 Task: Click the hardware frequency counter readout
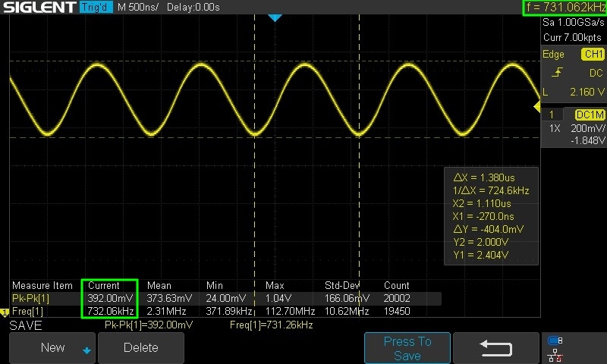(565, 7)
